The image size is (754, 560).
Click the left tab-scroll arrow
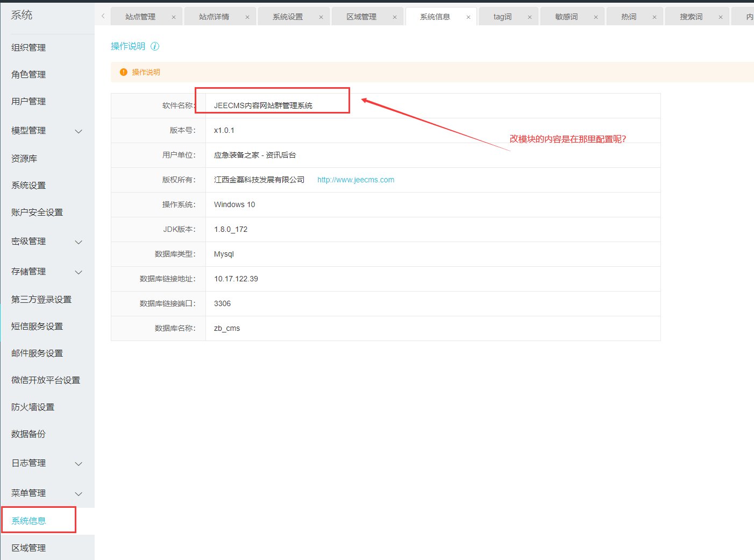(103, 16)
